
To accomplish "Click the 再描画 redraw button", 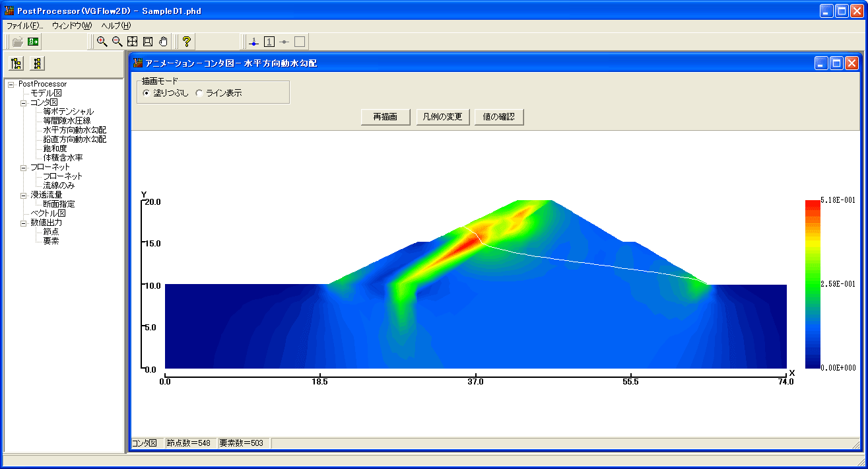I will (x=385, y=117).
